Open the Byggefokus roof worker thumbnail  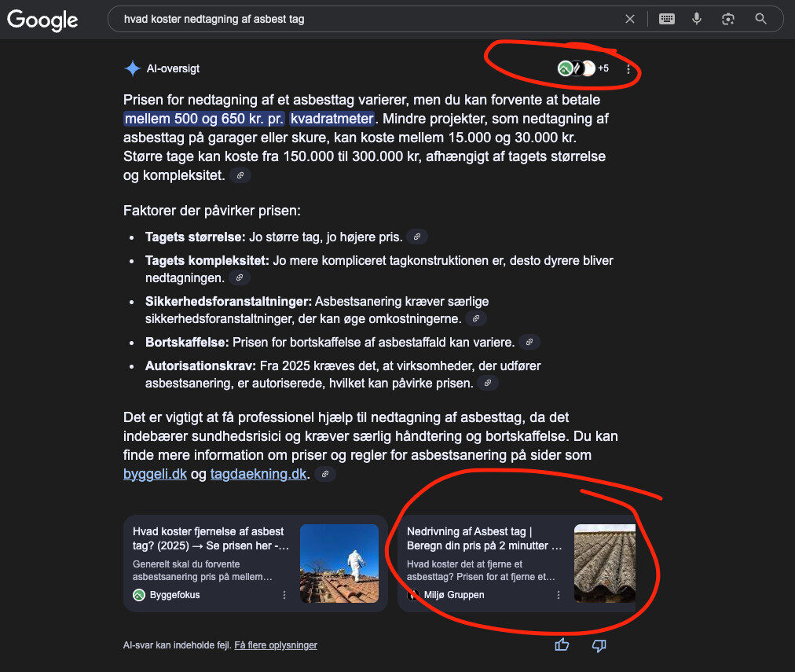point(339,564)
